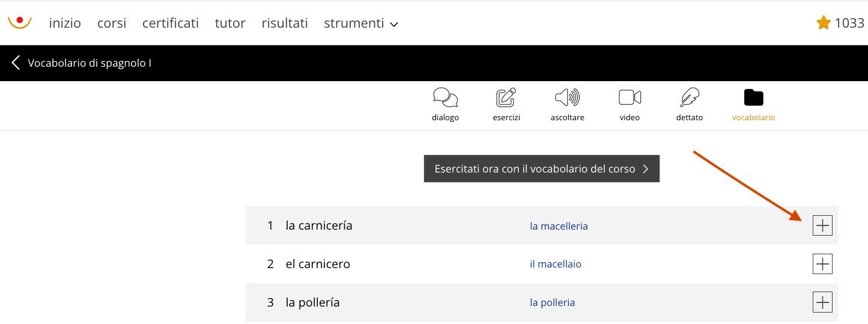Select the ascoltare speaker icon
868x324 pixels.
tap(567, 97)
